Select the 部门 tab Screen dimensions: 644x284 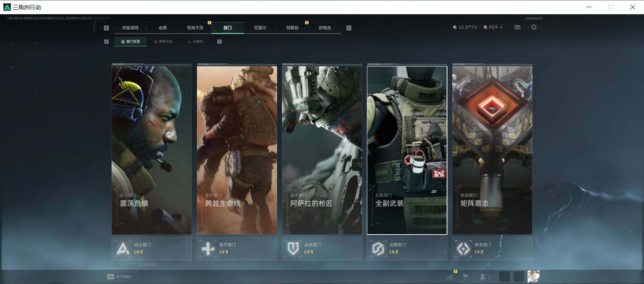coord(228,28)
